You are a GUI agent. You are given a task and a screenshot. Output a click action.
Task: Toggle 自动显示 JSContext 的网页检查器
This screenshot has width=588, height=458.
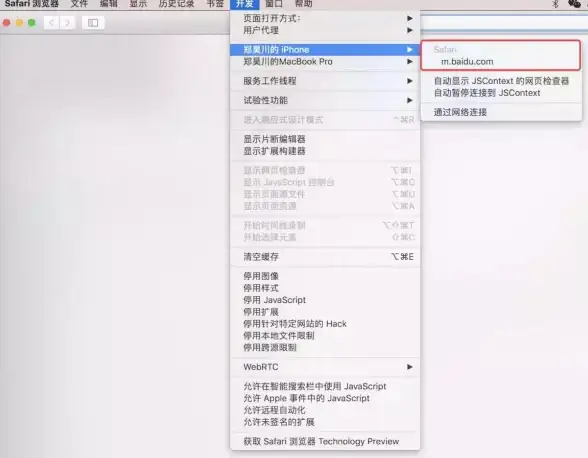point(501,81)
